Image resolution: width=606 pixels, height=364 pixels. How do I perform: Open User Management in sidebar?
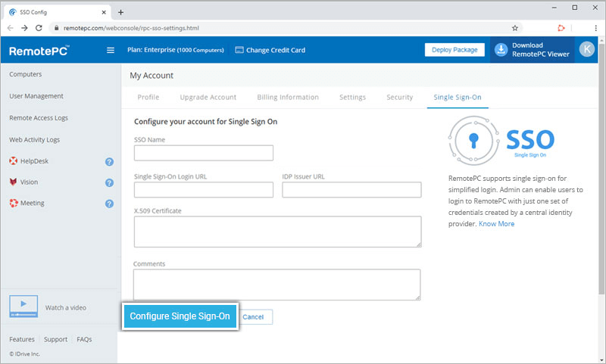[36, 96]
